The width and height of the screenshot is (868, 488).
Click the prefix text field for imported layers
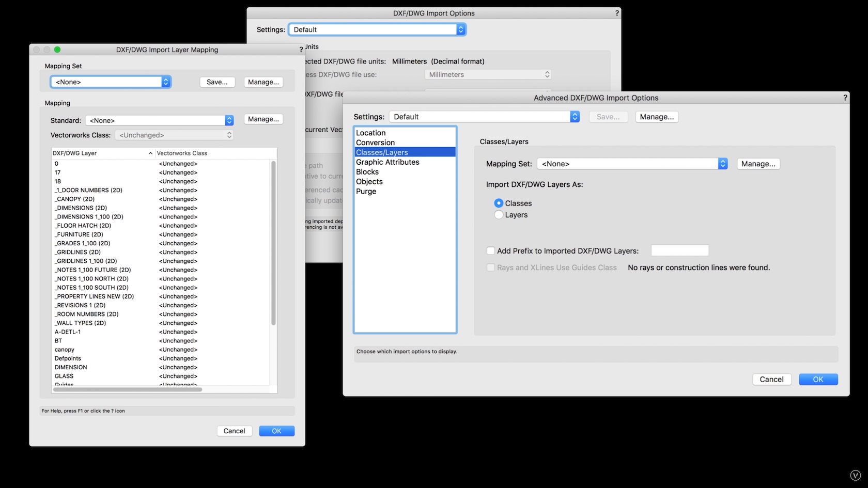(x=679, y=251)
